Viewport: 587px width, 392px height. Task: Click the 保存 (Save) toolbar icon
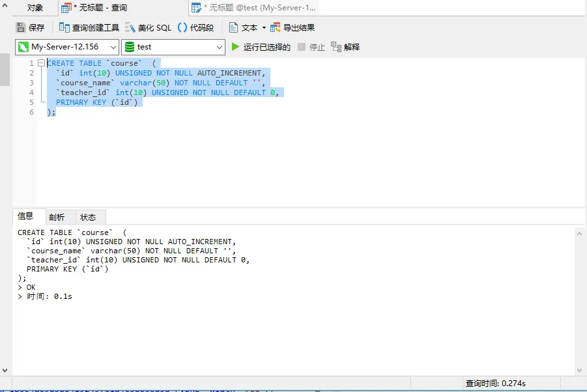click(21, 27)
